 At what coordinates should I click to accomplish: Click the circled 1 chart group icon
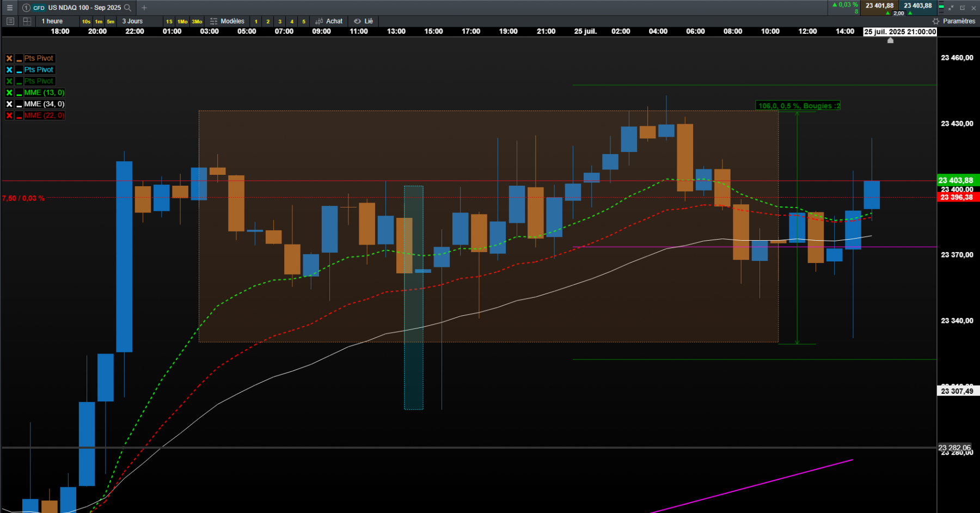tap(26, 8)
